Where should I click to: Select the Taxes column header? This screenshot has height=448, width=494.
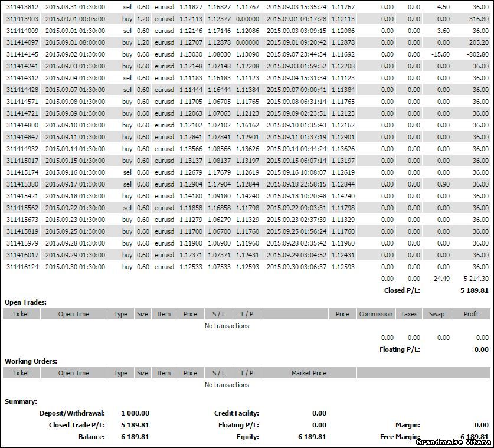click(x=409, y=314)
